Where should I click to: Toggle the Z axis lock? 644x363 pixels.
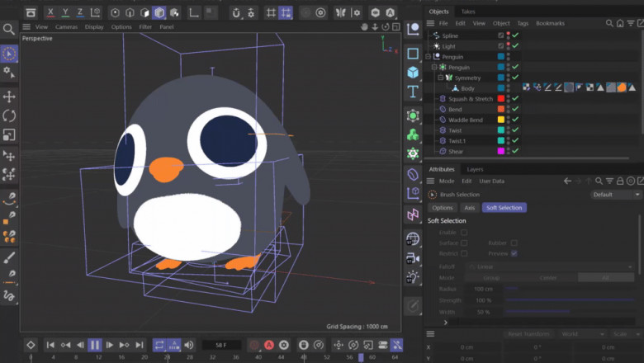click(x=80, y=12)
